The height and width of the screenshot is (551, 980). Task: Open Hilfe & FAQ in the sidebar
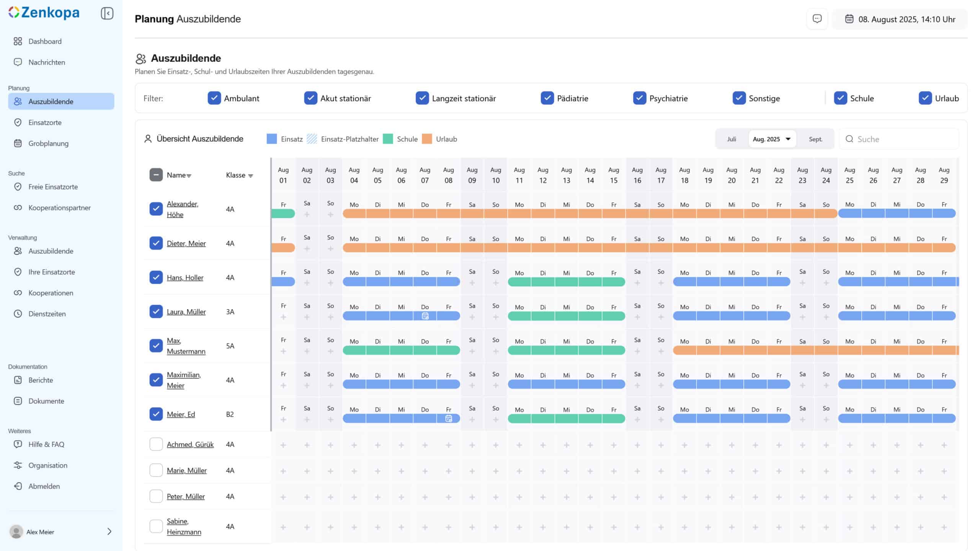(46, 444)
